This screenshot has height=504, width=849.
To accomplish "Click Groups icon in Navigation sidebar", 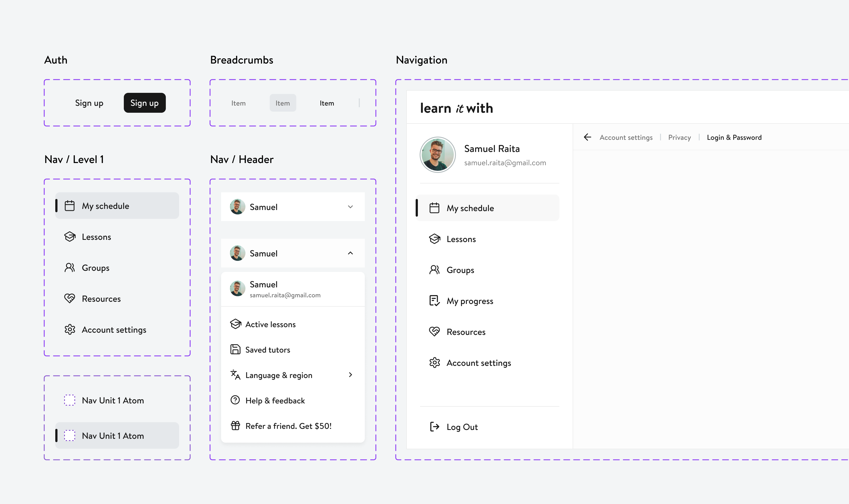I will click(x=434, y=270).
